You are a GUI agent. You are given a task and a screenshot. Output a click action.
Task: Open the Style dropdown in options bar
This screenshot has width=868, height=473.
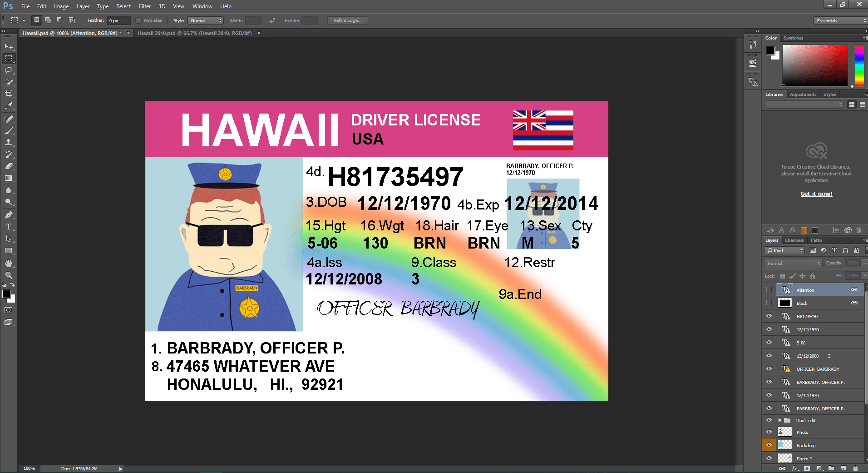(x=206, y=20)
